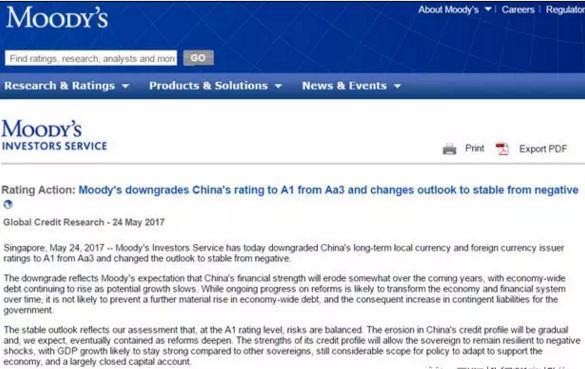585x369 pixels.
Task: Open the Regulatory link in top bar
Action: (565, 10)
